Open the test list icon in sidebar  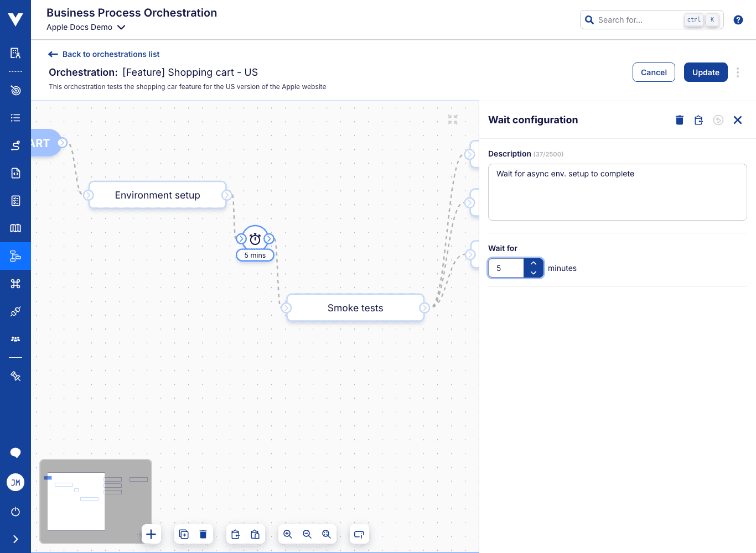(x=15, y=118)
